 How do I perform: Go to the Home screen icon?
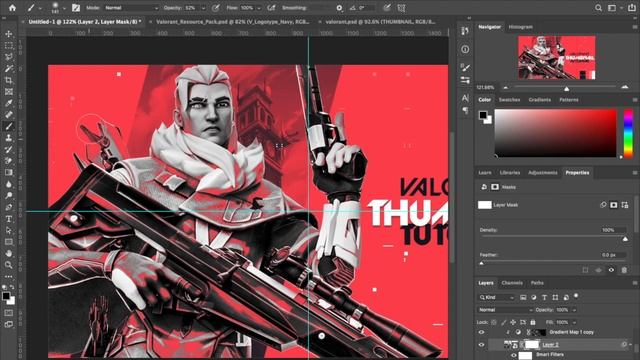(12, 8)
